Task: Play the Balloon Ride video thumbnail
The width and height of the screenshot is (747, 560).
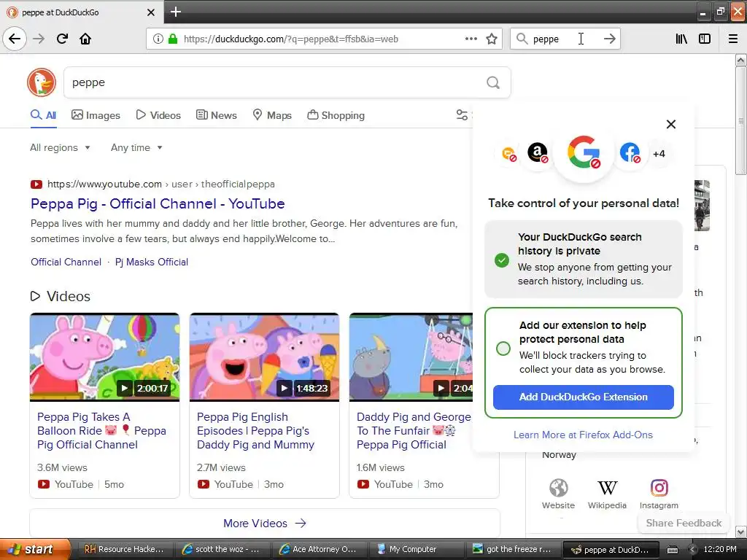Action: pyautogui.click(x=105, y=357)
